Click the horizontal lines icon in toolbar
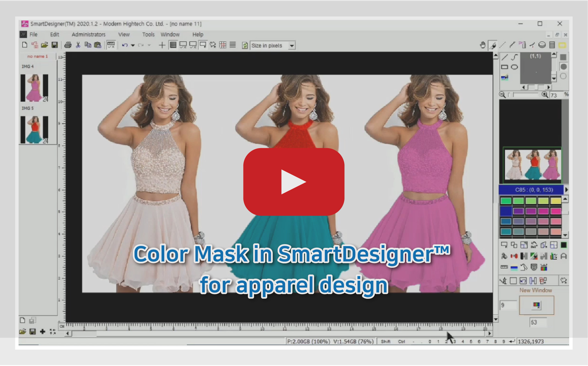Viewport: 588px width, 366px height. click(x=233, y=45)
